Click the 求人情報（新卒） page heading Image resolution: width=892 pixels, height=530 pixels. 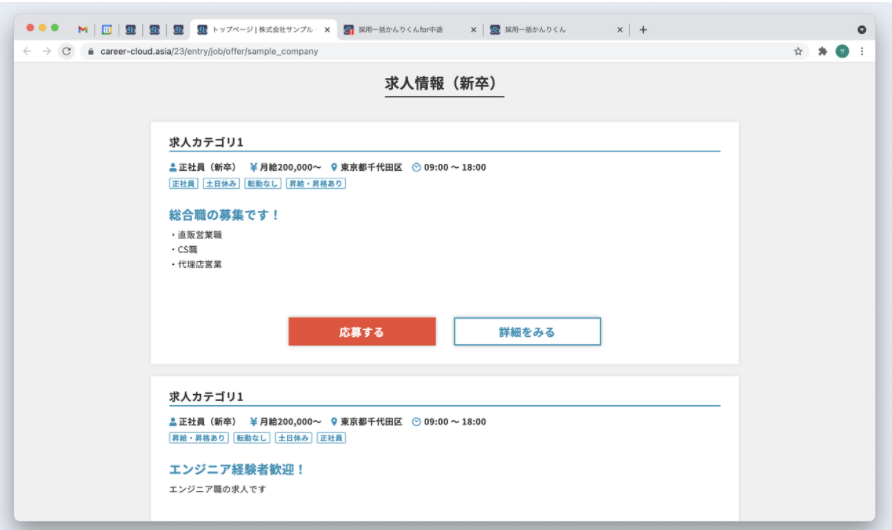444,83
